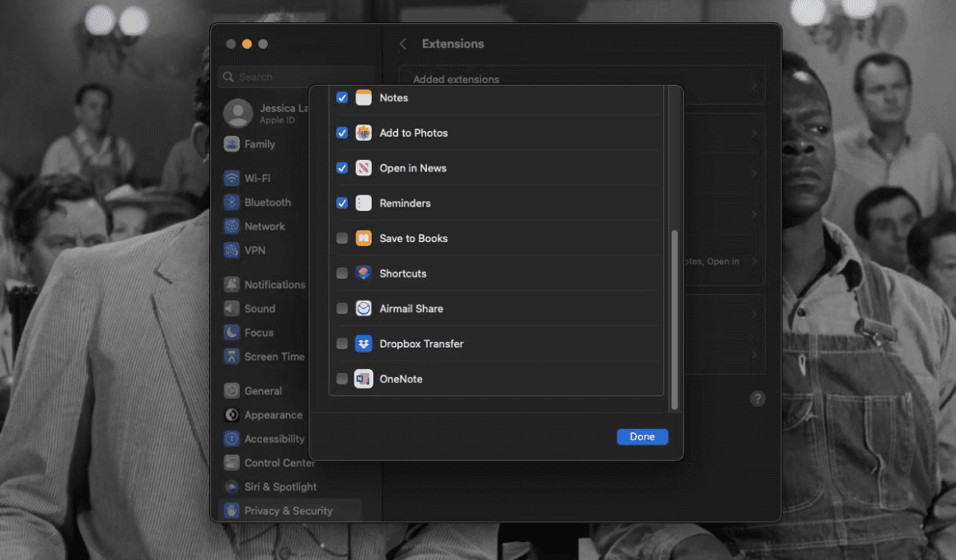
Task: Click the Family sidebar icon
Action: point(232,144)
